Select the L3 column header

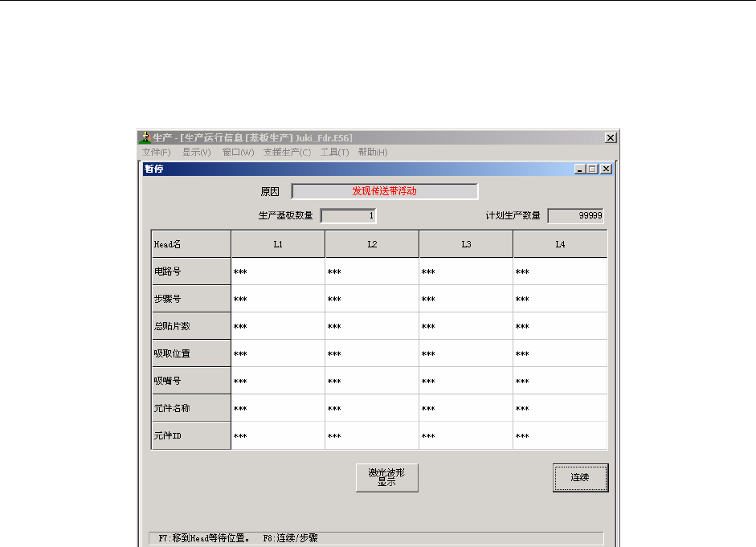click(466, 244)
